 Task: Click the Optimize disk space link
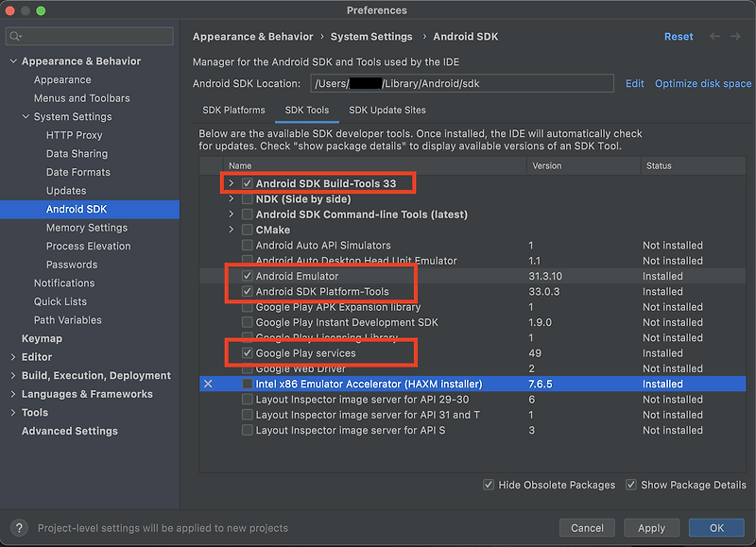pyautogui.click(x=703, y=83)
